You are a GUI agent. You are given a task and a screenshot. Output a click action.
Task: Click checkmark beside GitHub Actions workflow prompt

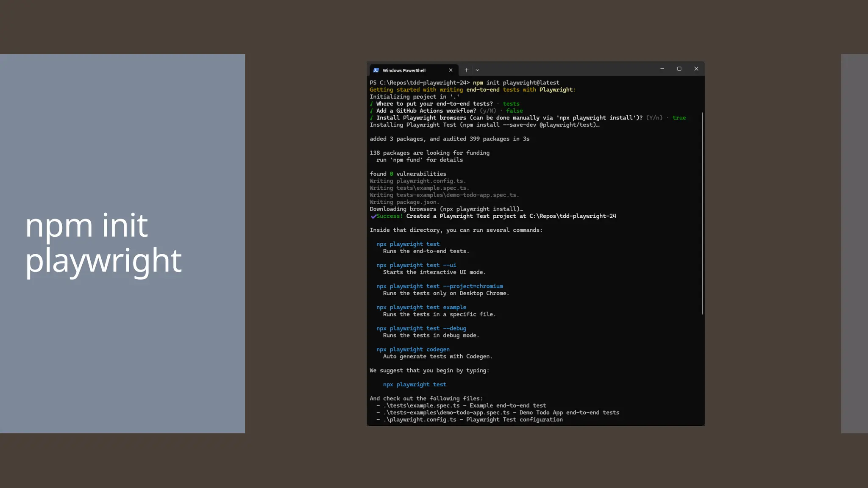click(x=372, y=111)
